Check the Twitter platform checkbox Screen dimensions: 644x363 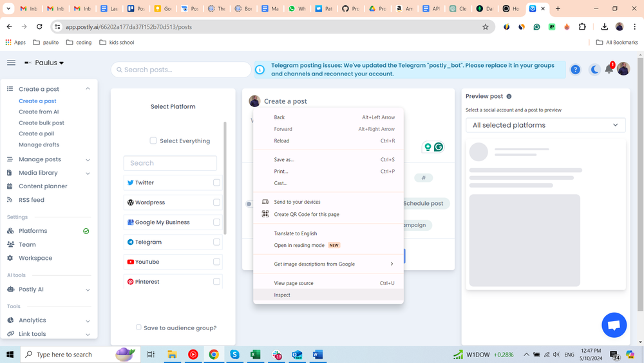click(216, 182)
